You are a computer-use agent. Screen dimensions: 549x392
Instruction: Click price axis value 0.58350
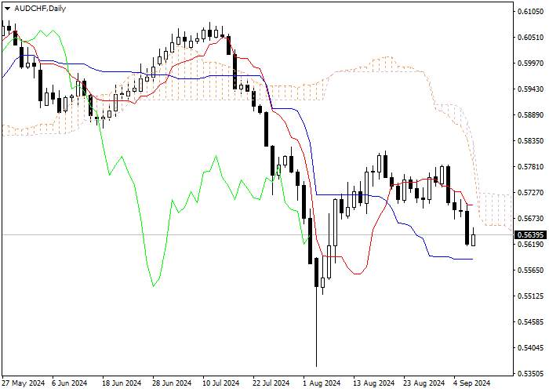click(531, 140)
